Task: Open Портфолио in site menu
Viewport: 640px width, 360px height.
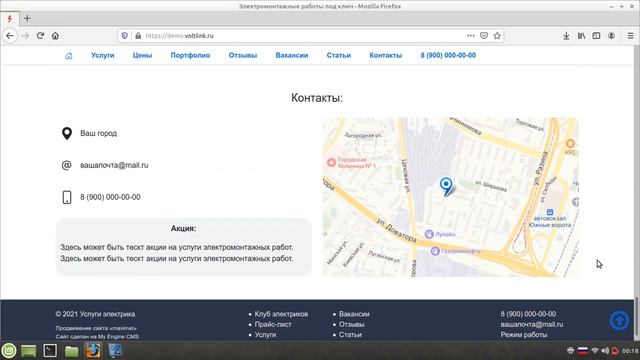Action: click(190, 56)
